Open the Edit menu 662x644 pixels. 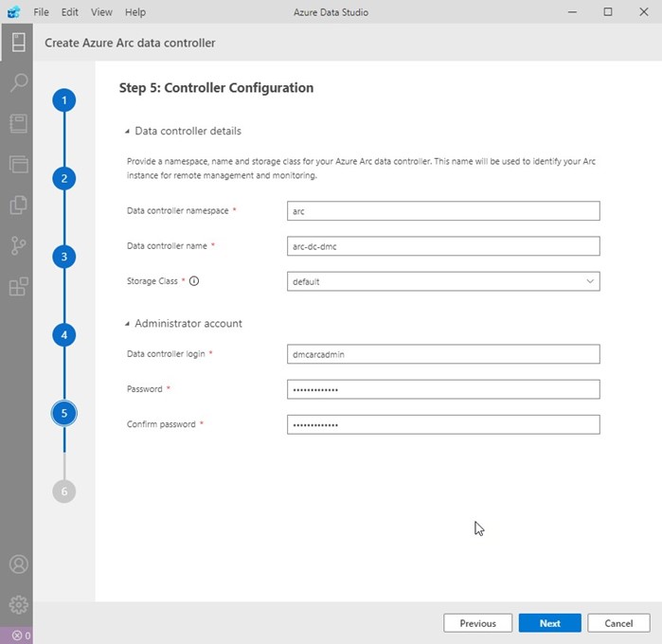(x=70, y=12)
